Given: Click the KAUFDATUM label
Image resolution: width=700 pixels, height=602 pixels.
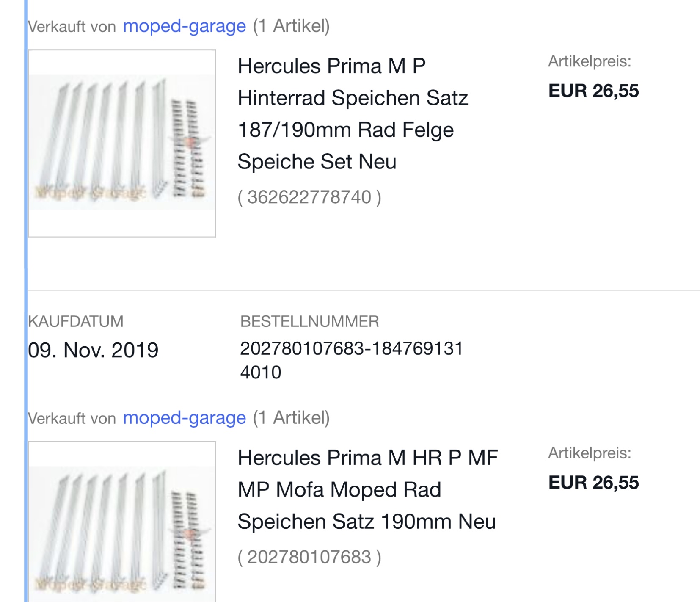Looking at the screenshot, I should coord(76,321).
